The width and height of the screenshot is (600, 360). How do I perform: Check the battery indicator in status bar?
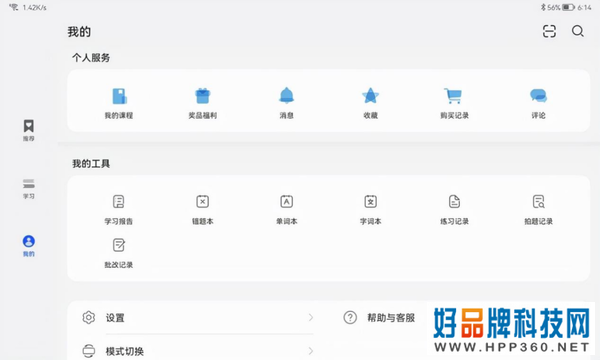click(568, 7)
